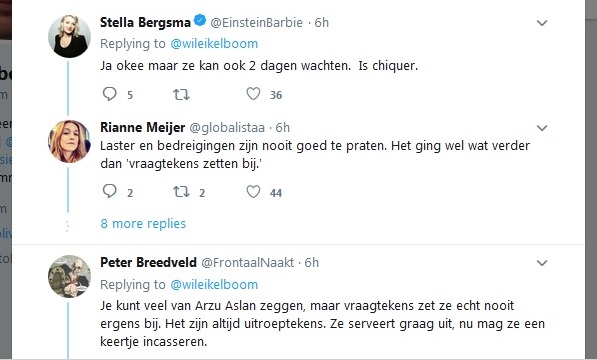Open Peter Breedveld's profile name
This screenshot has width=597, height=360.
[148, 263]
